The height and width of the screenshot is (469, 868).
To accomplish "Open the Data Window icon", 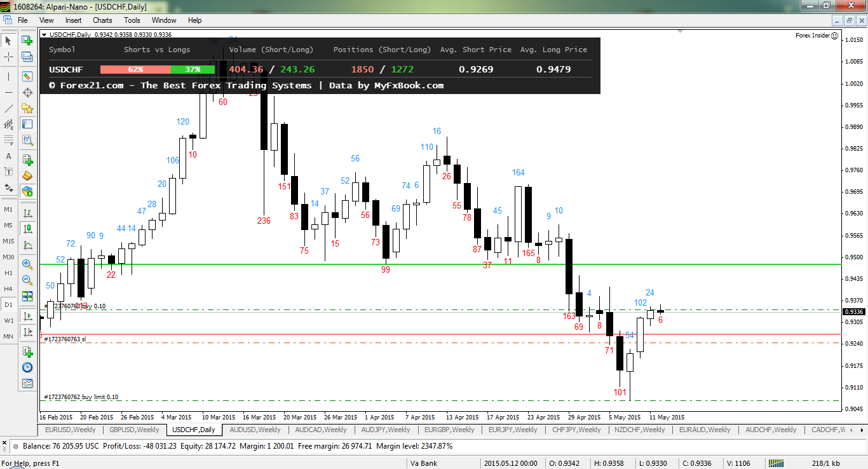I will click(27, 93).
